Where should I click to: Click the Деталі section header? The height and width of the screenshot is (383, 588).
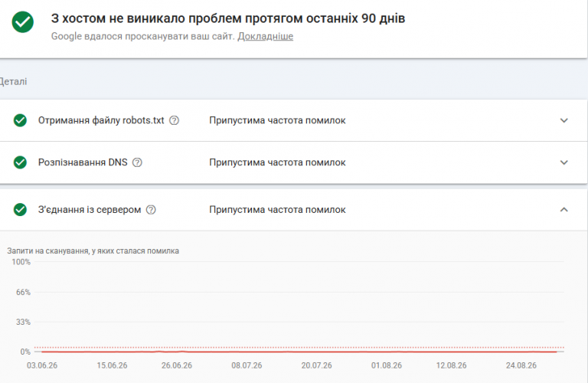click(13, 81)
